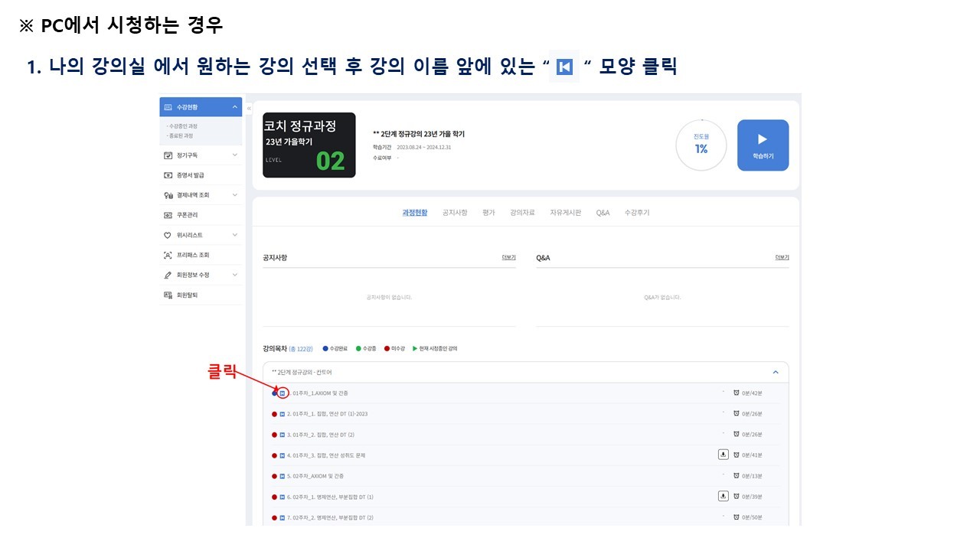
Task: Click the 현재 시청중인 강의 legend label
Action: (438, 349)
